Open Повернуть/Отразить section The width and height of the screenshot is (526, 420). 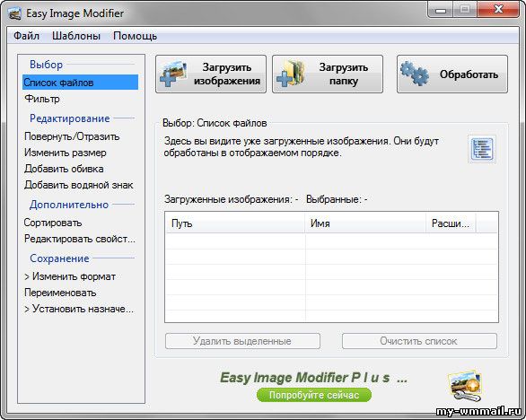(x=72, y=136)
